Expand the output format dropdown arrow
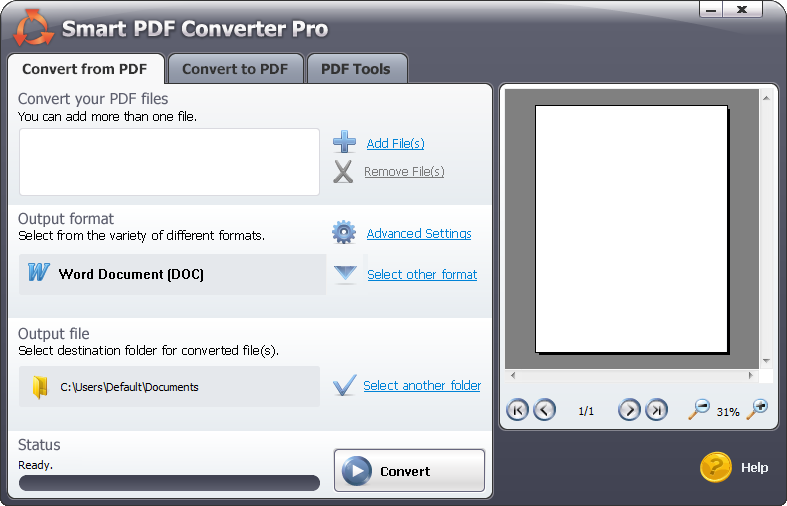This screenshot has height=506, width=787. (345, 274)
